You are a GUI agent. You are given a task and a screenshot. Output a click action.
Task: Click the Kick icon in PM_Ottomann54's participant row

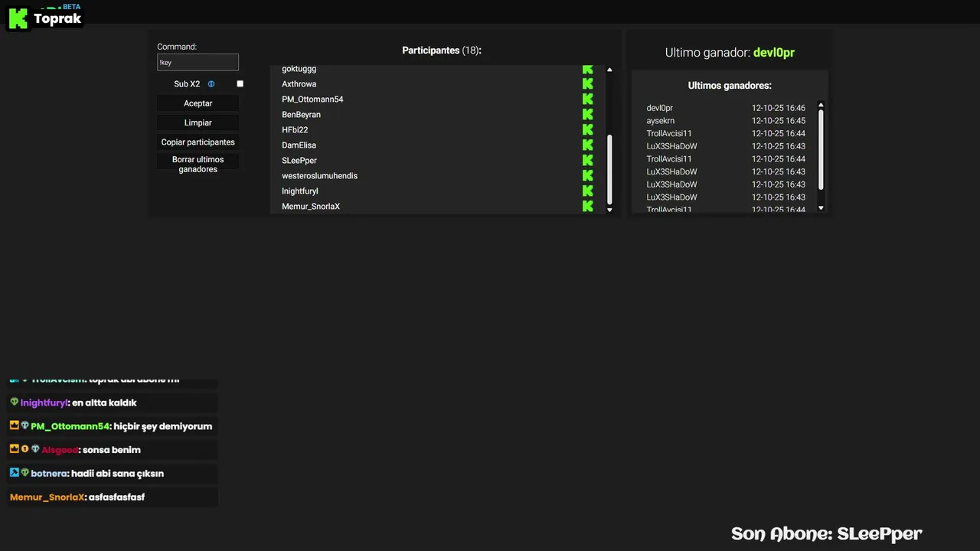point(587,99)
